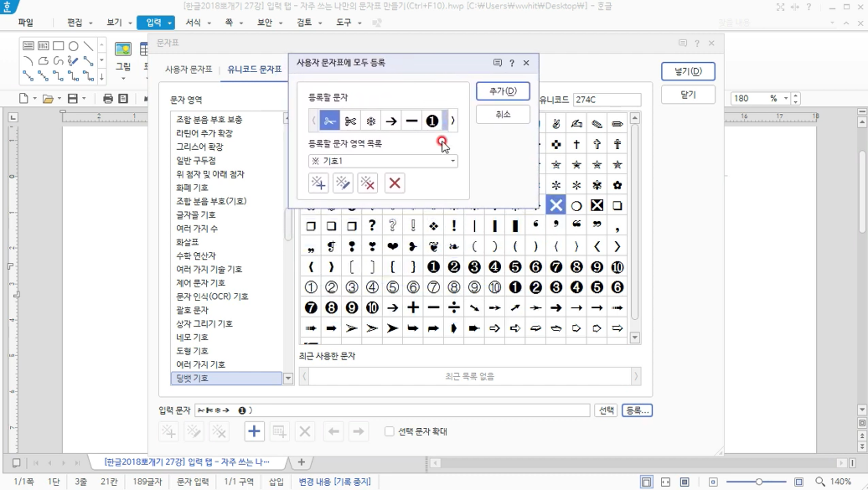Click the open folder icon in the toolbar
The width and height of the screenshot is (868, 490).
(x=48, y=99)
